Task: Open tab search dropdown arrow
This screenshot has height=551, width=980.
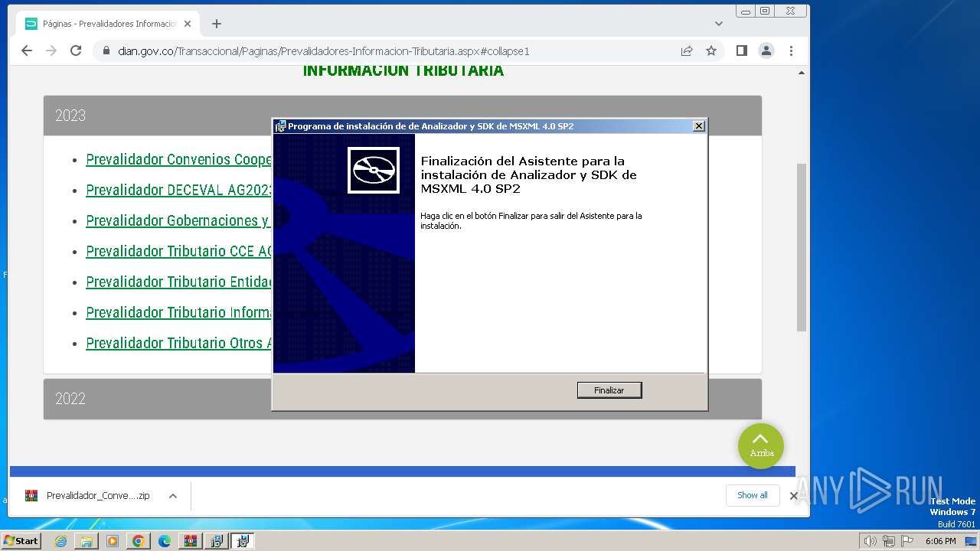Action: (719, 24)
